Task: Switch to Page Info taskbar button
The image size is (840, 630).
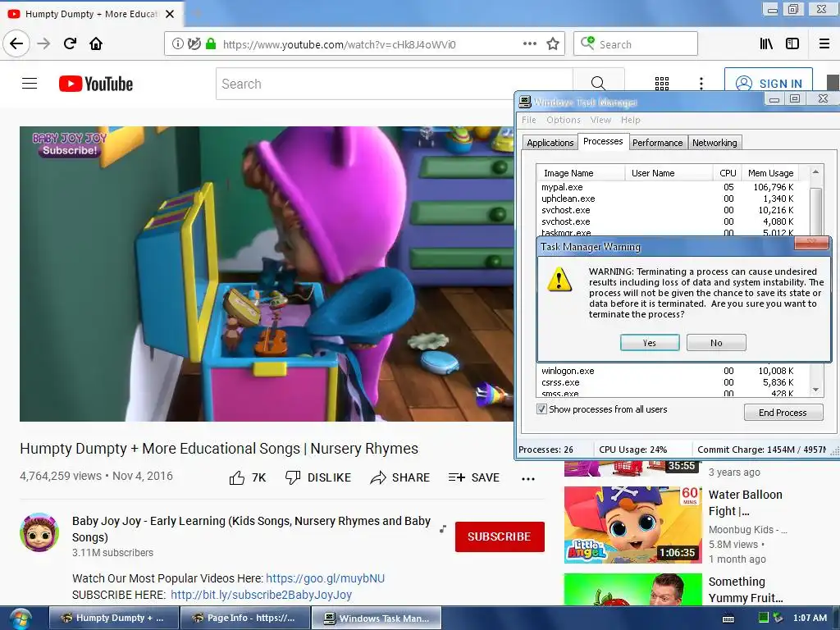Action: click(244, 619)
